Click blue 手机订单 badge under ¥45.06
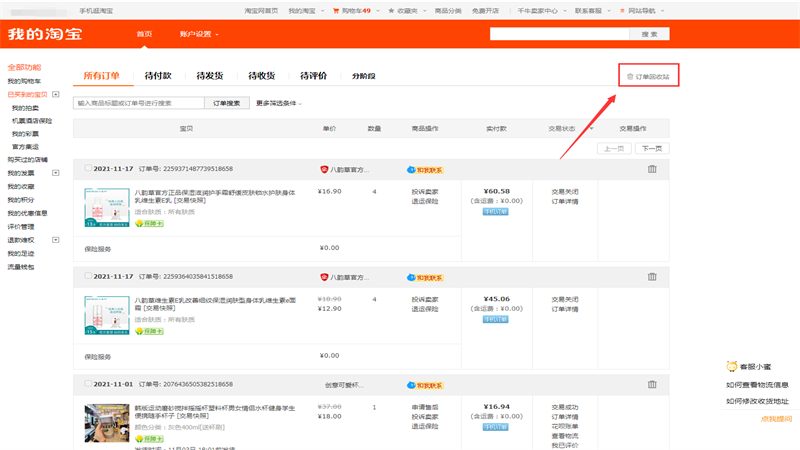Image resolution: width=800 pixels, height=450 pixels. click(x=495, y=319)
